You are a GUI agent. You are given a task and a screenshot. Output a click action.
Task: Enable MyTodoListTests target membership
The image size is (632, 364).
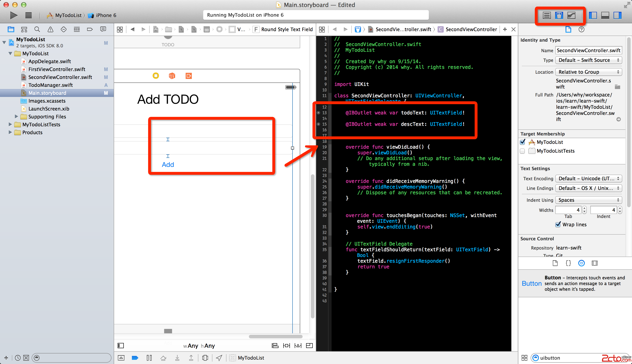pos(522,151)
